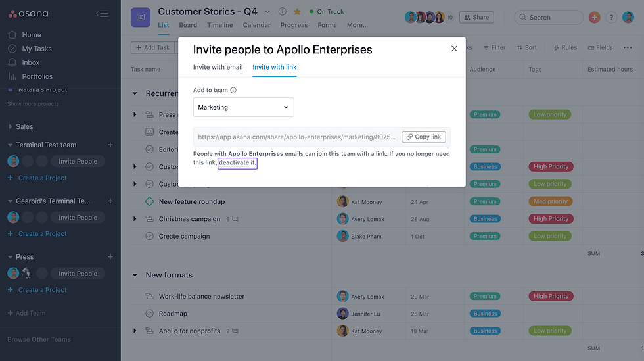Click the project list icon beside Customer Stories
This screenshot has height=361, width=644.
pyautogui.click(x=141, y=17)
